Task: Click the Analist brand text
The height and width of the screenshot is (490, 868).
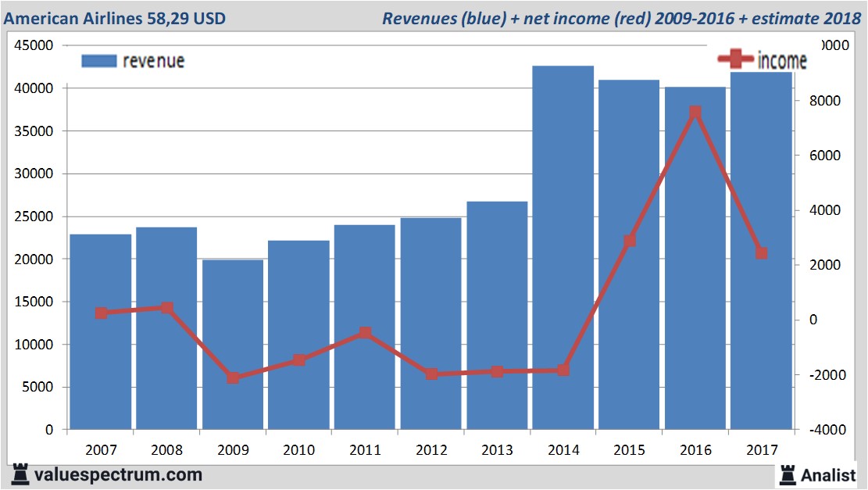Action: point(828,474)
